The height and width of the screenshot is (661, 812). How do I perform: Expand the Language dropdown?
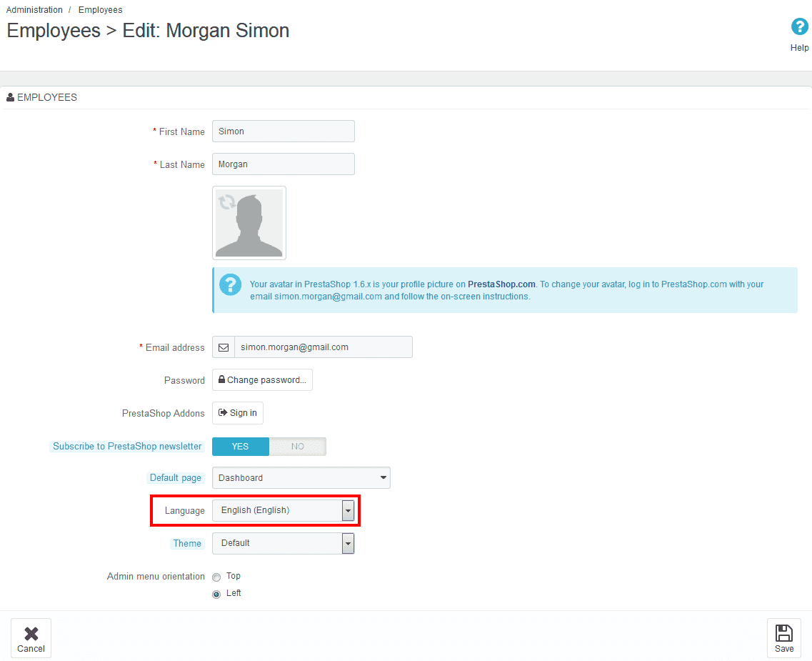(348, 510)
